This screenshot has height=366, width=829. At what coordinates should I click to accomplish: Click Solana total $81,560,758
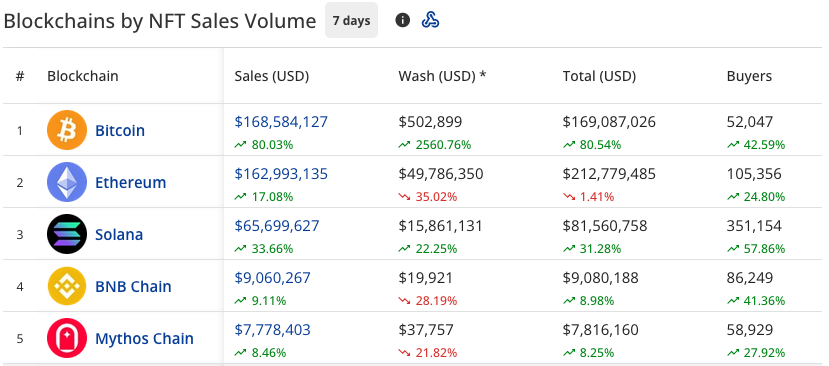click(x=605, y=226)
